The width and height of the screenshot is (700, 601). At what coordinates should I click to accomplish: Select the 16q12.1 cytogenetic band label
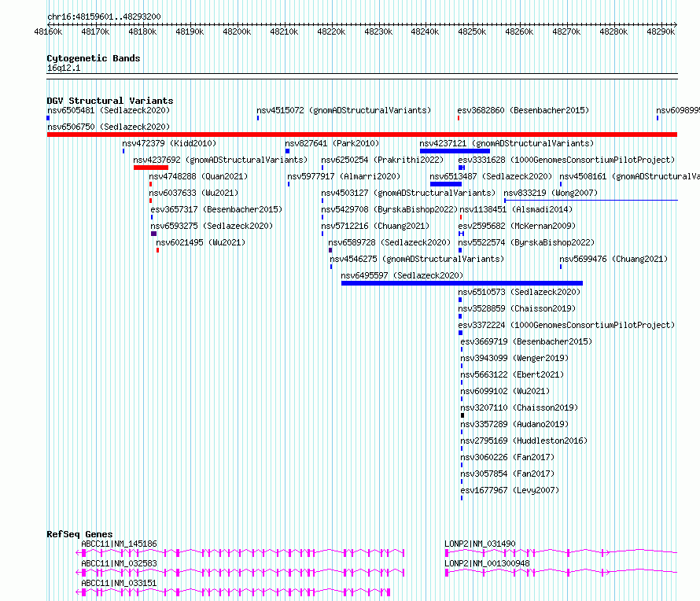coord(64,68)
